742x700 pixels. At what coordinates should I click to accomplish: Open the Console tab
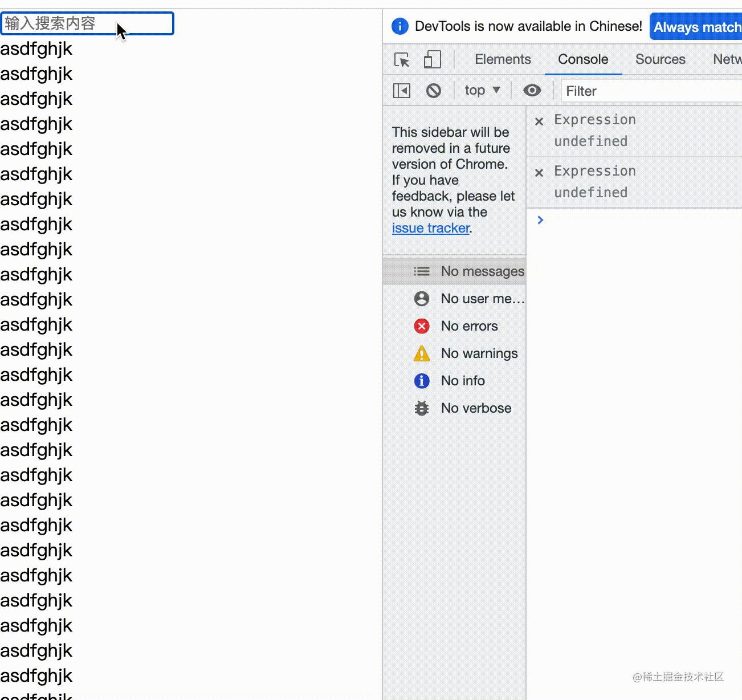pyautogui.click(x=582, y=59)
